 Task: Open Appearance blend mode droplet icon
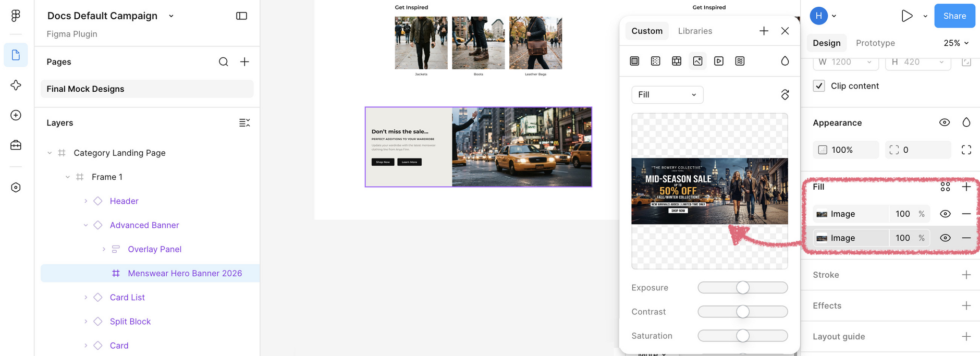pyautogui.click(x=966, y=122)
